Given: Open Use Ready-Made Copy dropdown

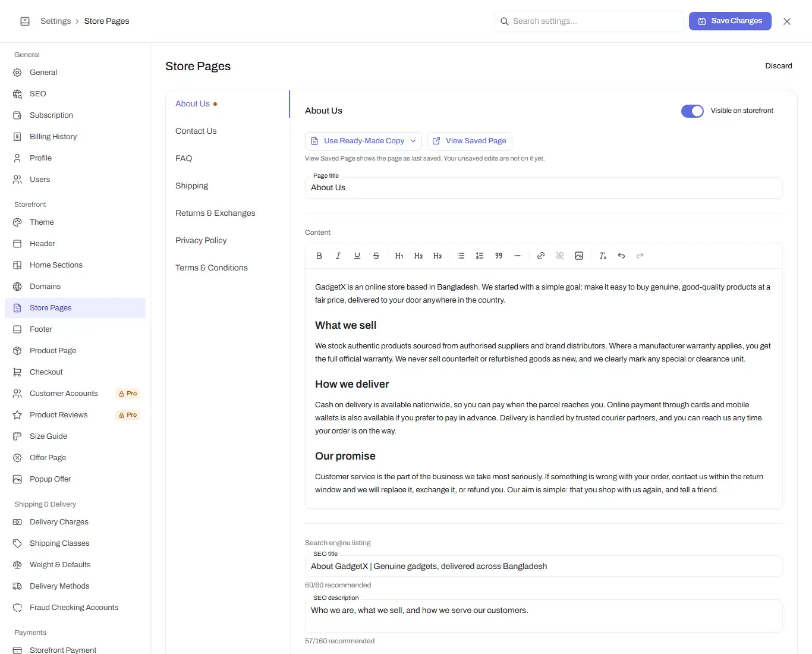Looking at the screenshot, I should (363, 141).
